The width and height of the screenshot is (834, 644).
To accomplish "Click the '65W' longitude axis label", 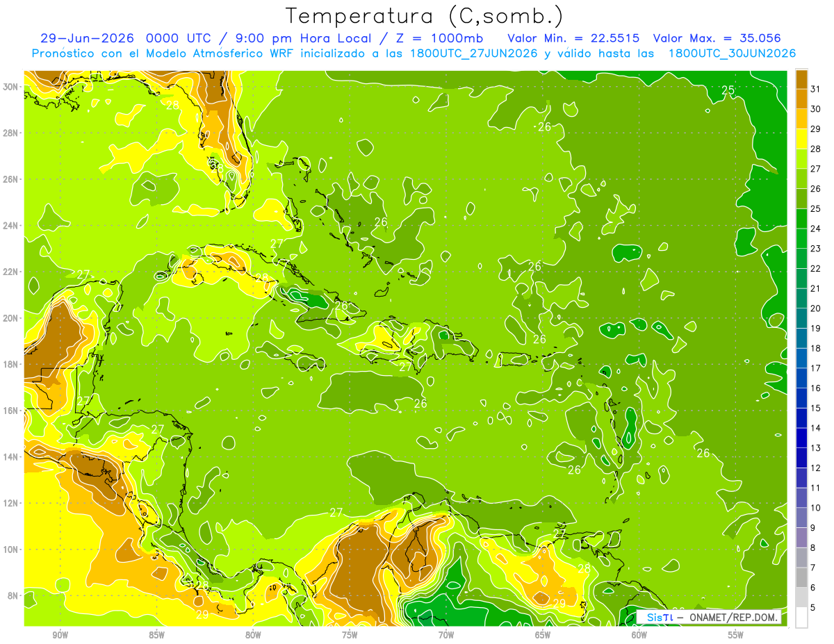I will point(543,635).
